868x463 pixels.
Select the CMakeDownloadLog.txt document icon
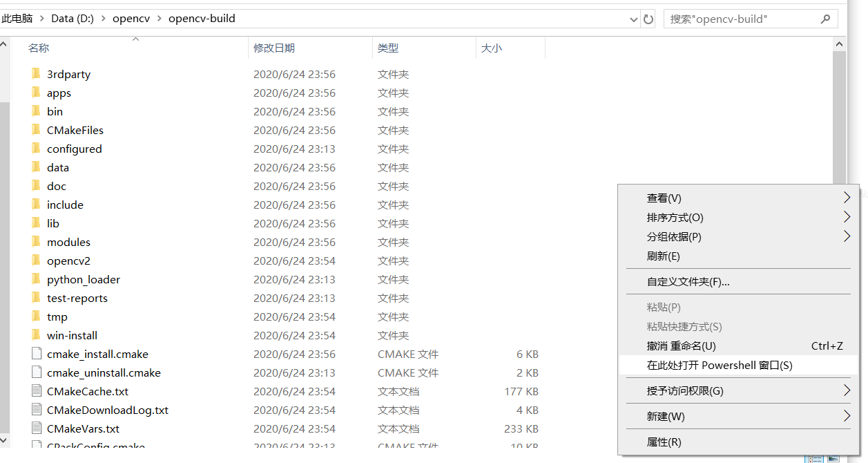click(x=37, y=410)
